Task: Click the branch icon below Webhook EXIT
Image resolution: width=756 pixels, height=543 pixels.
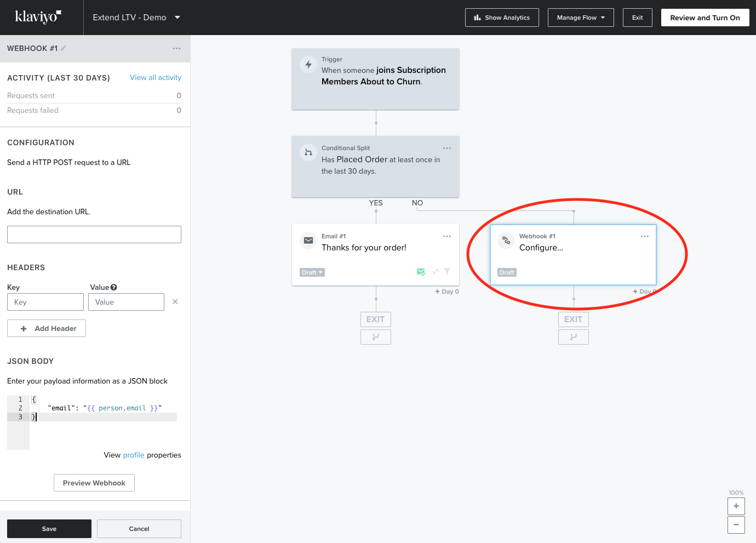Action: point(574,337)
